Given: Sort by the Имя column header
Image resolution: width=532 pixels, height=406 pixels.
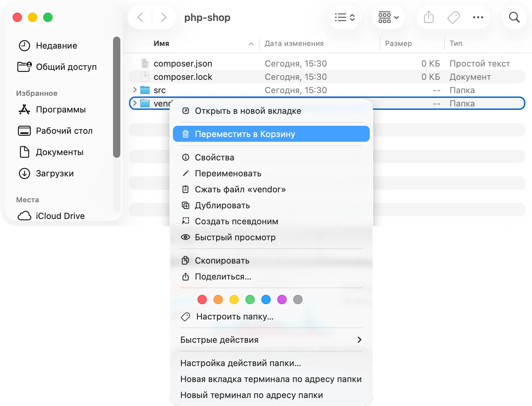Looking at the screenshot, I should [x=161, y=44].
